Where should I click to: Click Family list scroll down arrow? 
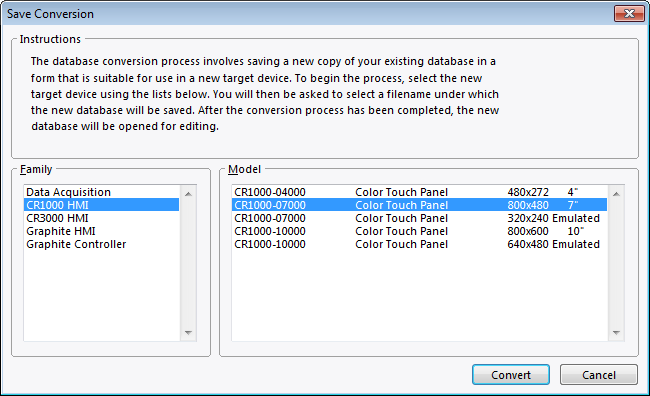tap(188, 333)
